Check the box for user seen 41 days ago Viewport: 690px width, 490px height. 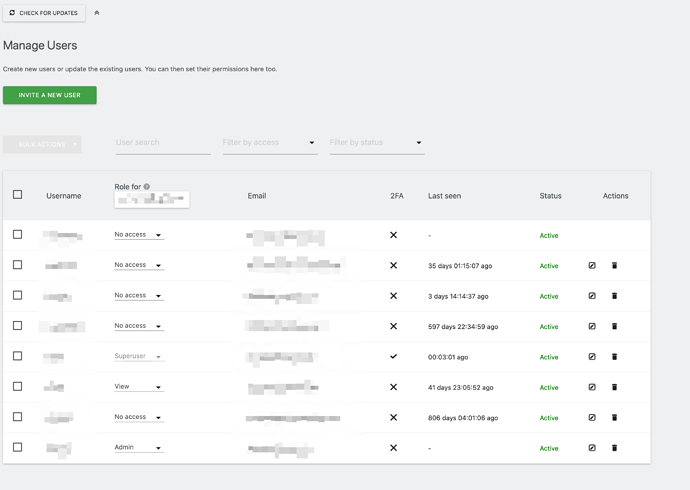[18, 386]
